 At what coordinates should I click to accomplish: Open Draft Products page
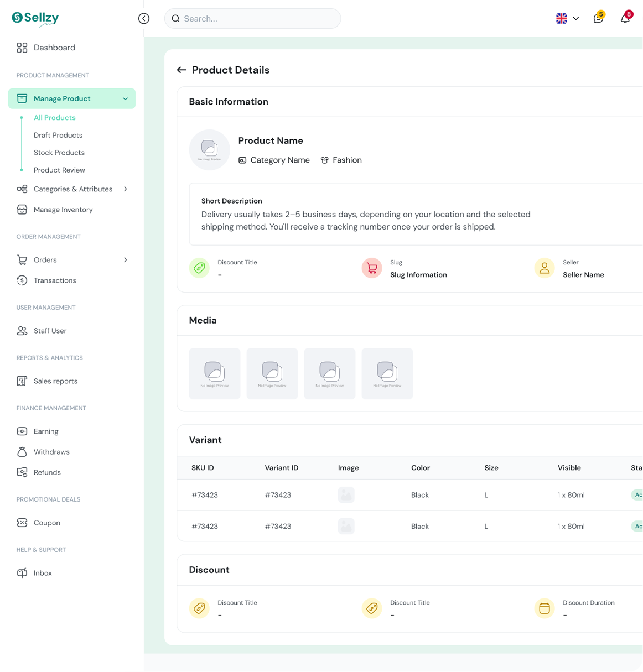(x=58, y=135)
